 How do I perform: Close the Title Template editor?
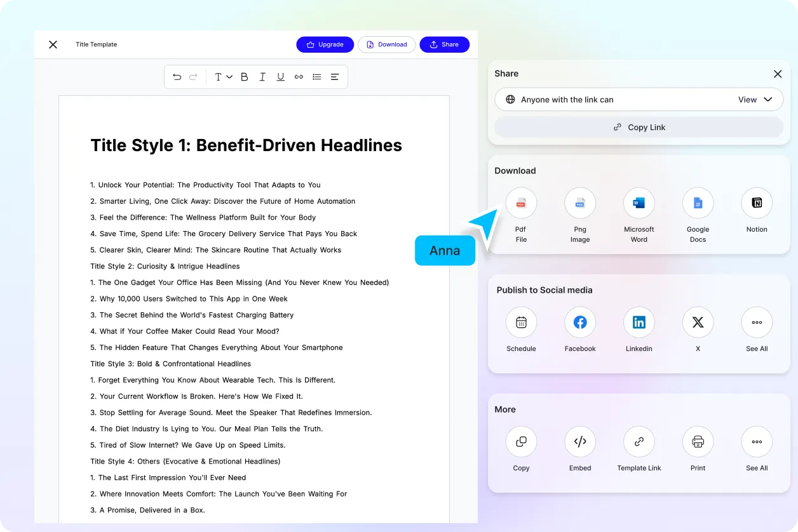click(53, 44)
